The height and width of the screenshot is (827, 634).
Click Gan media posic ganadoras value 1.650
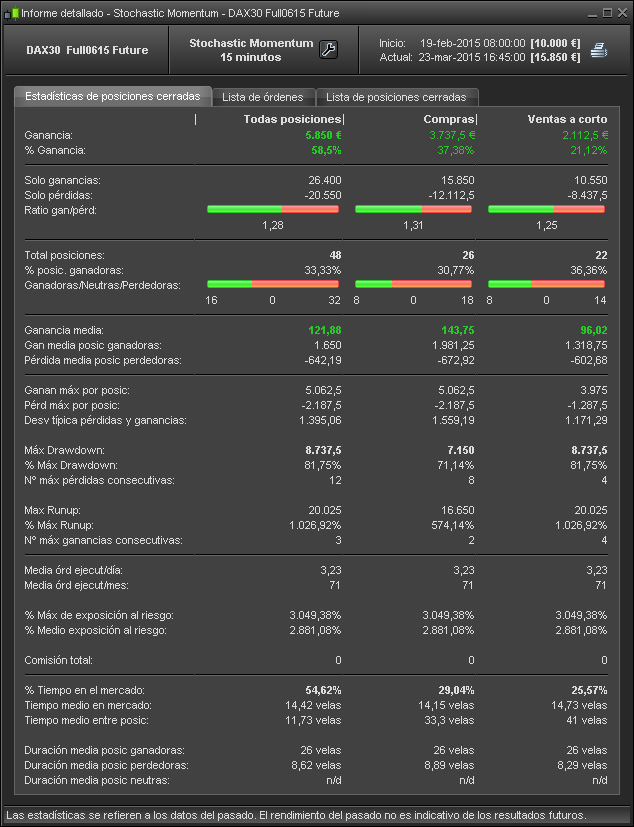pos(328,345)
